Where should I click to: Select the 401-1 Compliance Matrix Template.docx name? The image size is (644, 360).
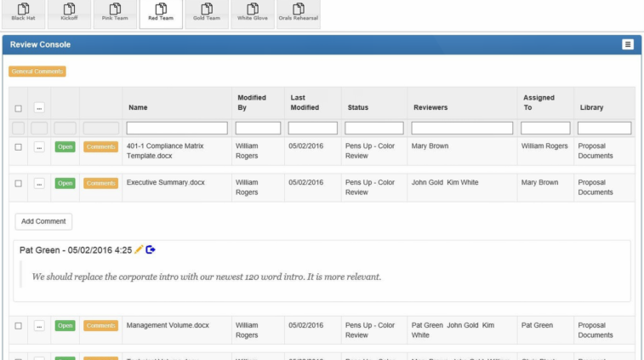[x=165, y=151]
